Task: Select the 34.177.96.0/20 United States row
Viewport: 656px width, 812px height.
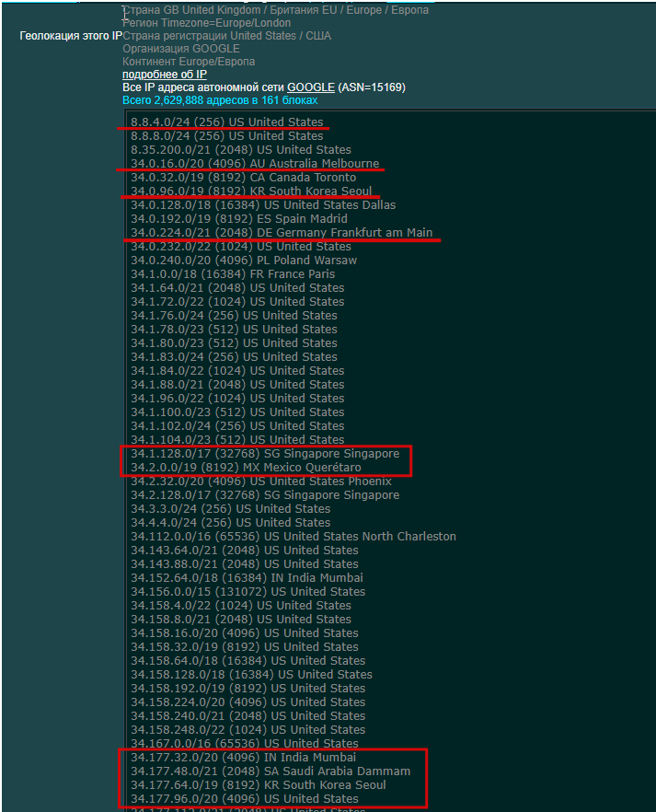Action: 244,799
